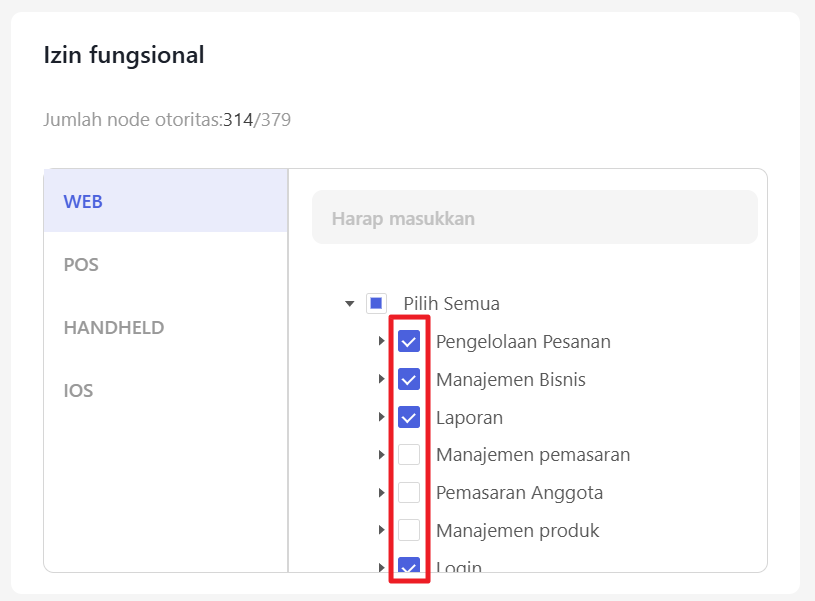The image size is (815, 601).
Task: Expand the Laporan tree node
Action: pos(381,418)
